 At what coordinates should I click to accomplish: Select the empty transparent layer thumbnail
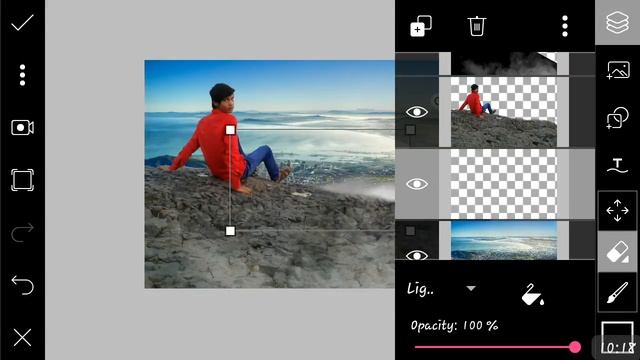504,184
